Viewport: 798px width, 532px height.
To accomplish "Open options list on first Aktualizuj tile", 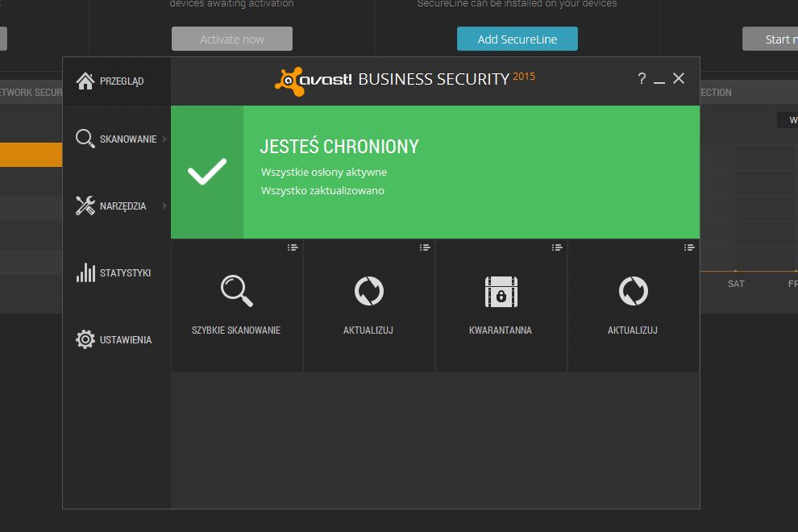I will pyautogui.click(x=425, y=247).
